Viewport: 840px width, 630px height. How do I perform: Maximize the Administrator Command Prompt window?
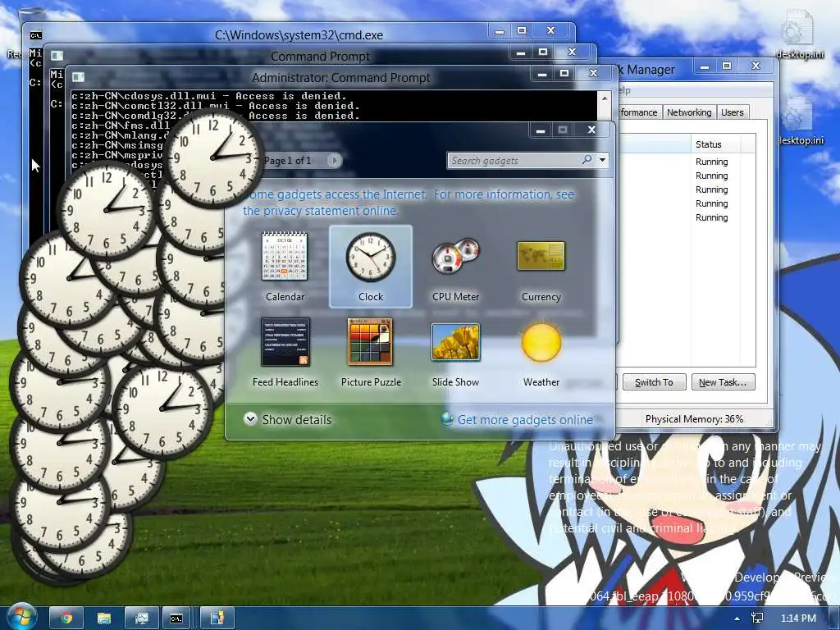[564, 74]
